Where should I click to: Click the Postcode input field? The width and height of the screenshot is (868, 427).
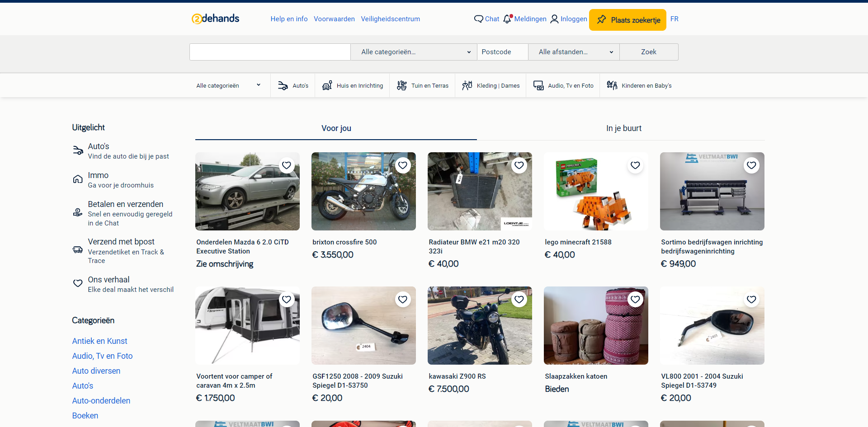click(x=502, y=52)
